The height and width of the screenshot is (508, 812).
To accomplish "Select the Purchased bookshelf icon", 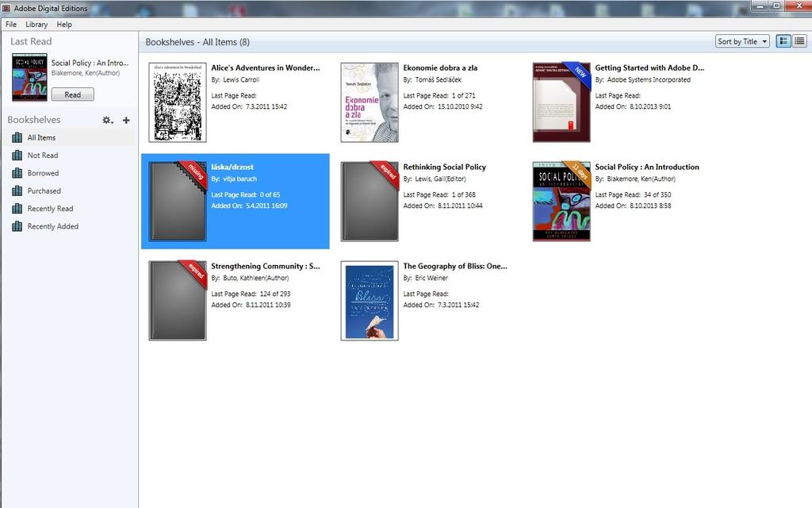I will [x=17, y=190].
